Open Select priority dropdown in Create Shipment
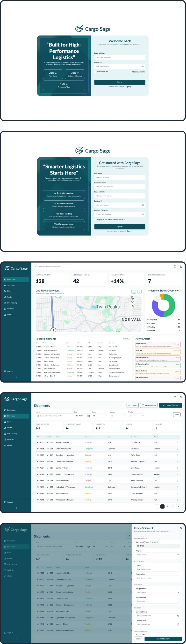 coord(158,555)
